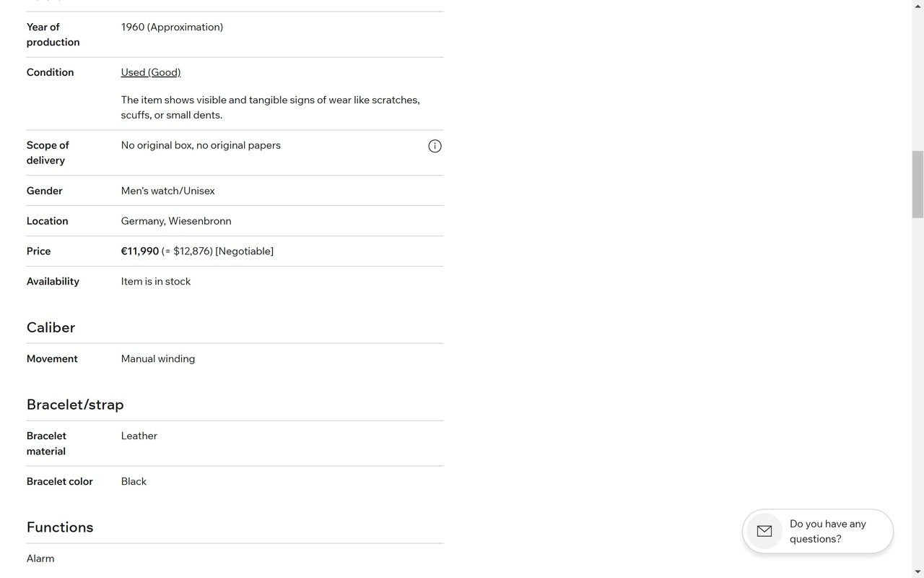Screen dimensions: 924x578
Task: Click the Alarm function entry
Action: point(40,558)
